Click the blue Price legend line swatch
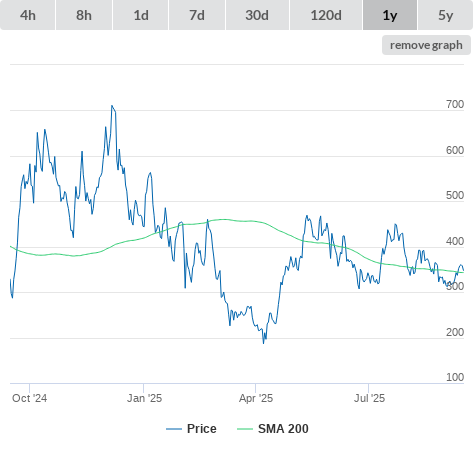Viewport: 474px width, 455px height. (174, 429)
